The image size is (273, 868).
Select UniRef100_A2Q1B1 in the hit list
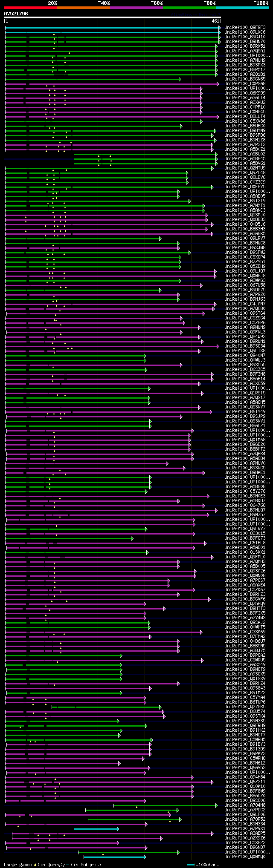245,75
